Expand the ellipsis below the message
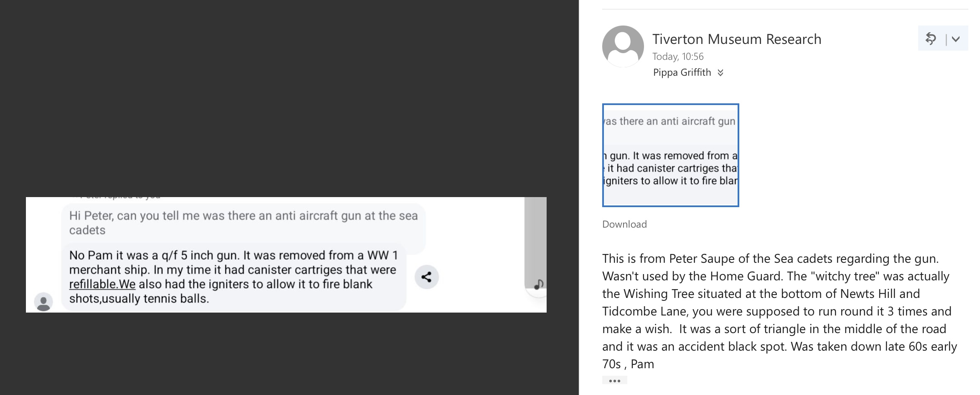The height and width of the screenshot is (395, 980). [614, 380]
